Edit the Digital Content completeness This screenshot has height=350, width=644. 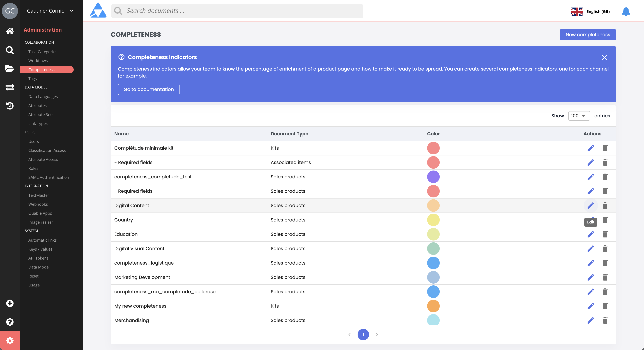tap(590, 206)
